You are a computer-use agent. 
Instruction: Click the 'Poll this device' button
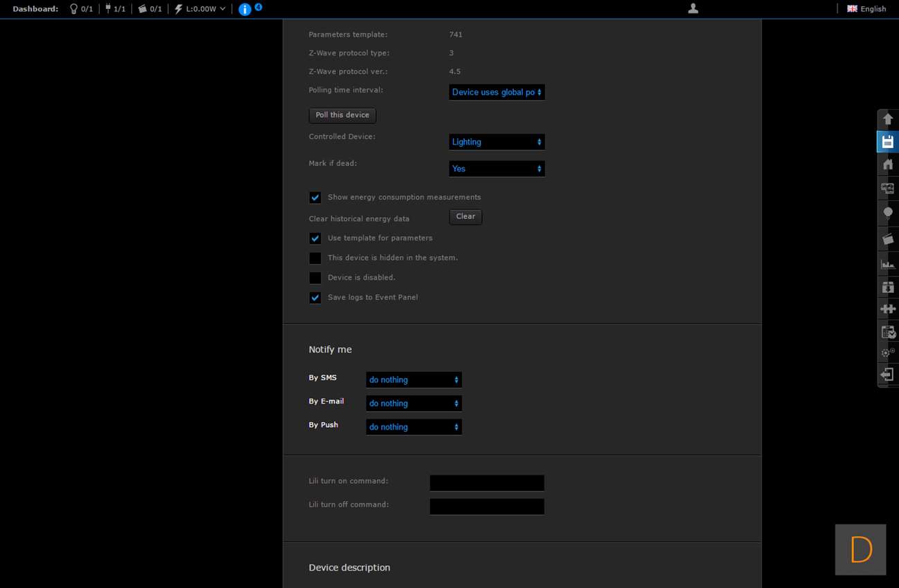pos(342,115)
